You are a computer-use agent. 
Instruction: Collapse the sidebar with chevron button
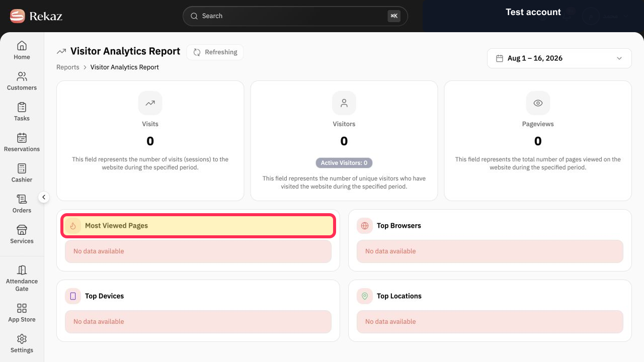click(x=44, y=197)
